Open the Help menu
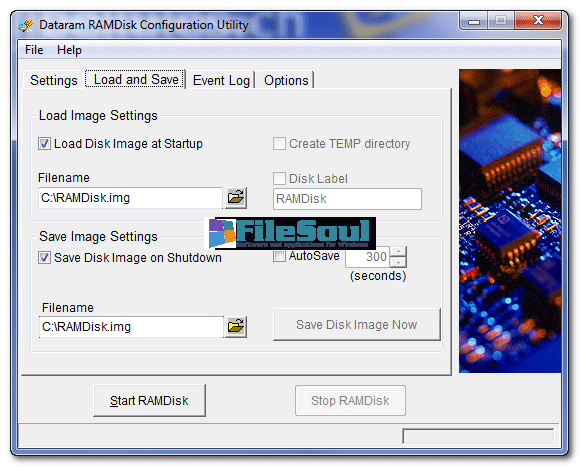The image size is (580, 467). coord(69,50)
